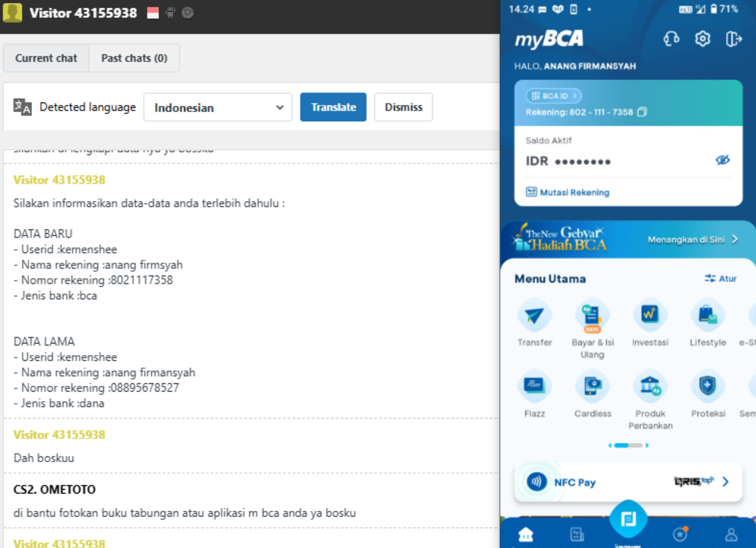
Task: Toggle saldo visibility eye icon
Action: tap(722, 160)
